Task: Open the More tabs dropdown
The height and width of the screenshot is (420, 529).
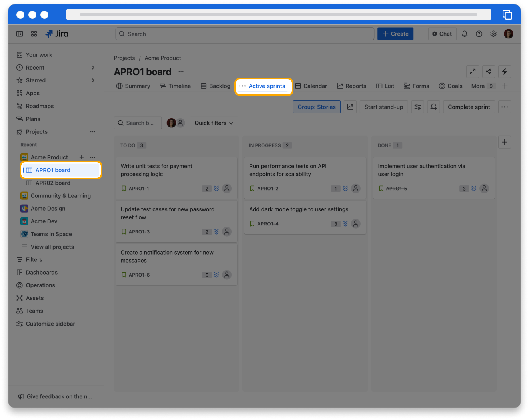Action: pyautogui.click(x=483, y=86)
